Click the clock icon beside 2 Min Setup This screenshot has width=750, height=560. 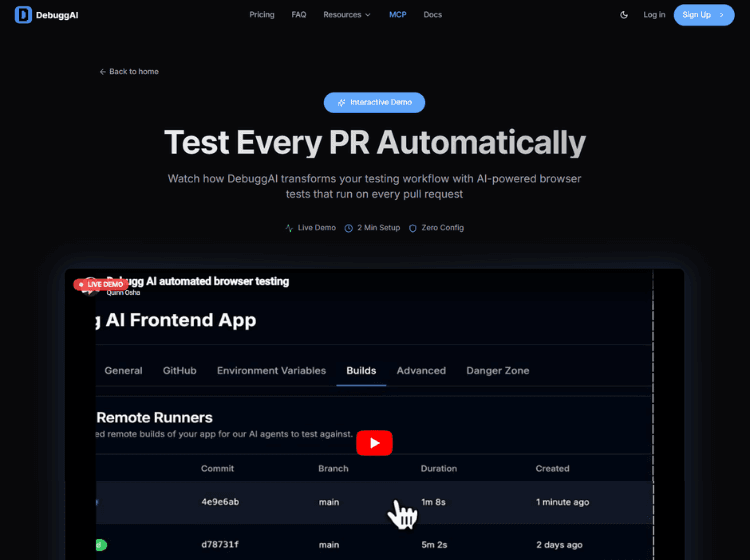tap(349, 228)
